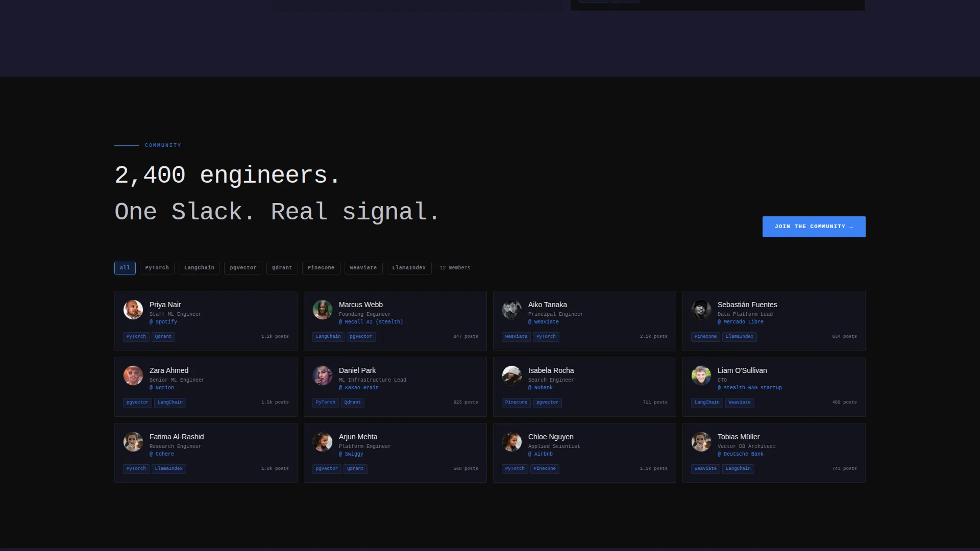Switch to the Qdrant filter
This screenshot has width=980, height=551.
coord(282,268)
